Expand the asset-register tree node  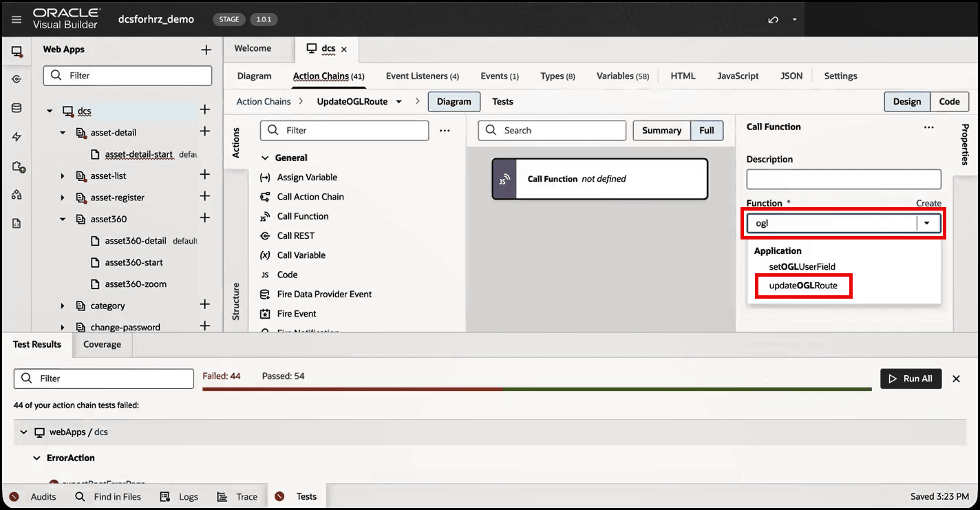click(63, 198)
